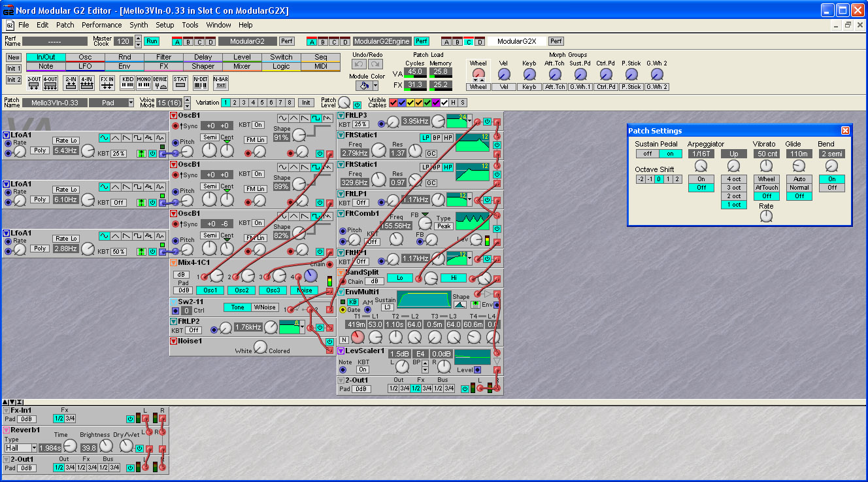868x482 pixels.
Task: Increase Voice Mode with the stepper
Action: click(x=188, y=100)
